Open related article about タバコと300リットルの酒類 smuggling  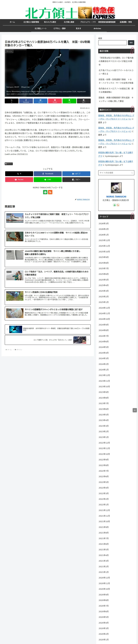click(48, 238)
